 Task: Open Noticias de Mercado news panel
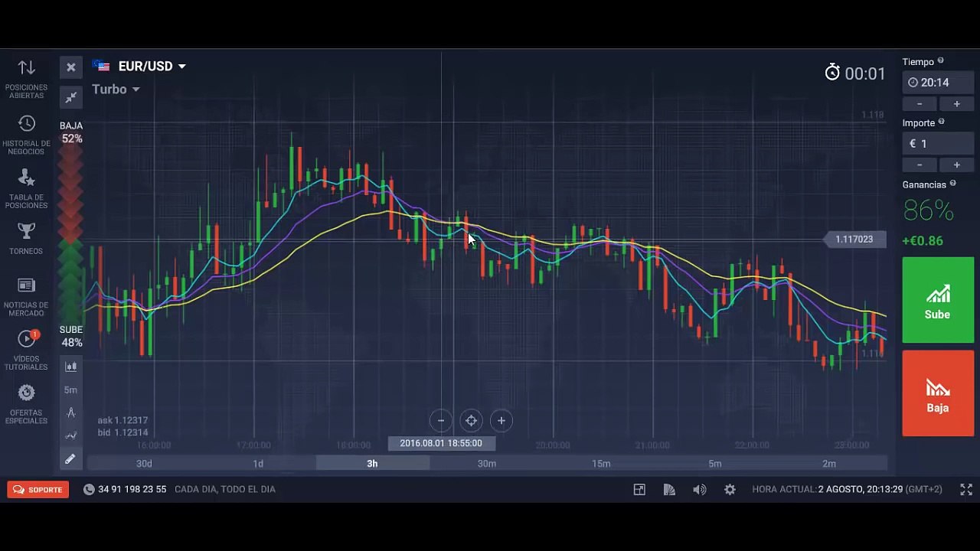tap(26, 296)
